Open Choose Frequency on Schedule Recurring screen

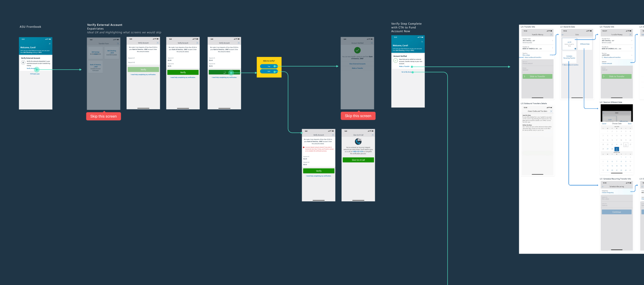(617, 192)
